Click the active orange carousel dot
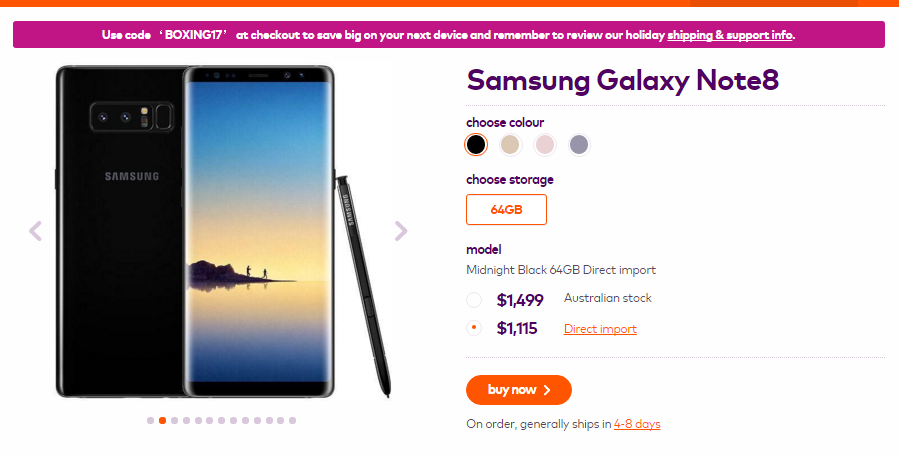 163,420
